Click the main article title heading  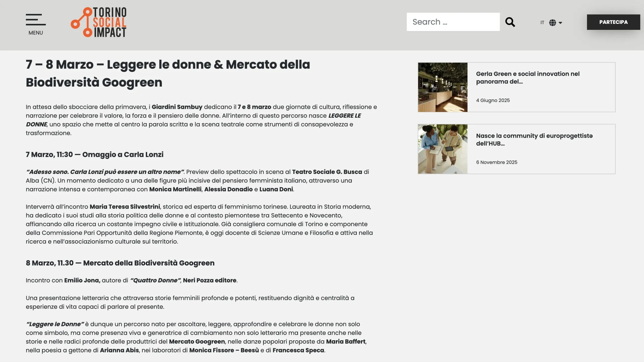click(x=168, y=73)
